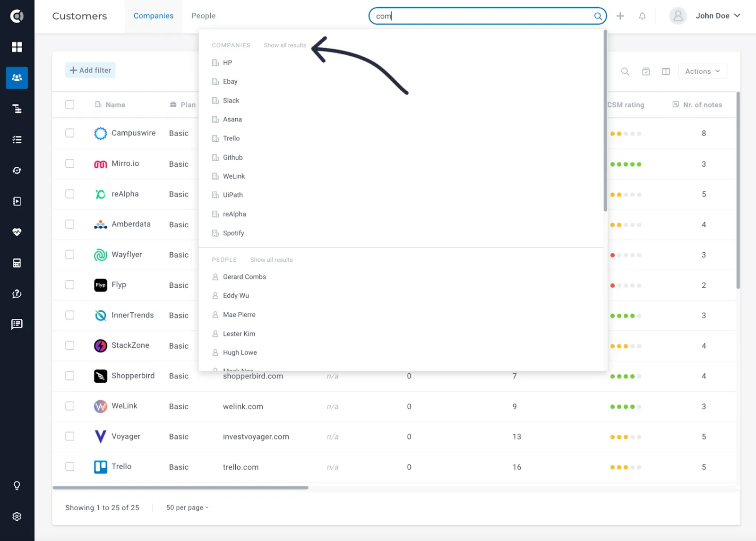Click the search dropdown vertical scrollbar
The height and width of the screenshot is (541, 756).
[605, 121]
